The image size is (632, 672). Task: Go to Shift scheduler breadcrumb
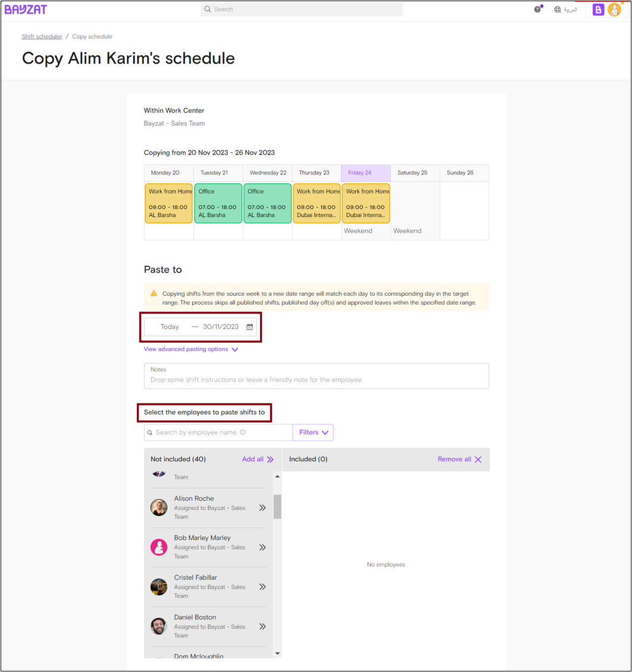pyautogui.click(x=42, y=36)
